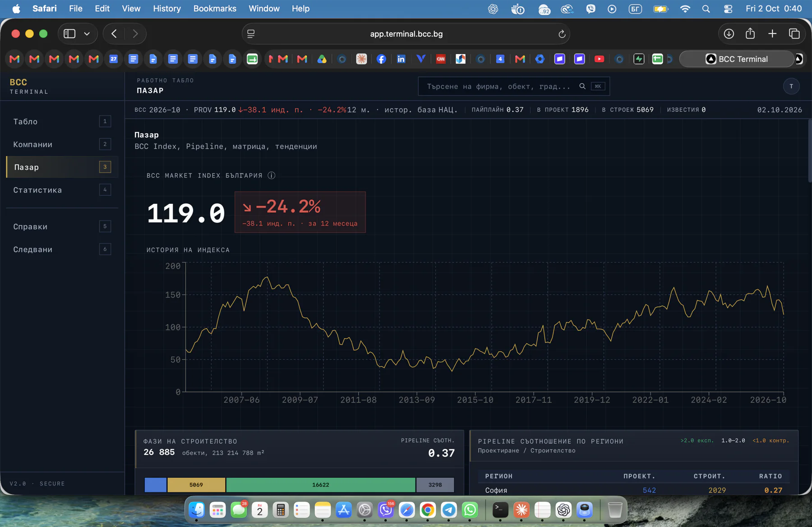
Task: Open Safari downloads icon
Action: [729, 34]
